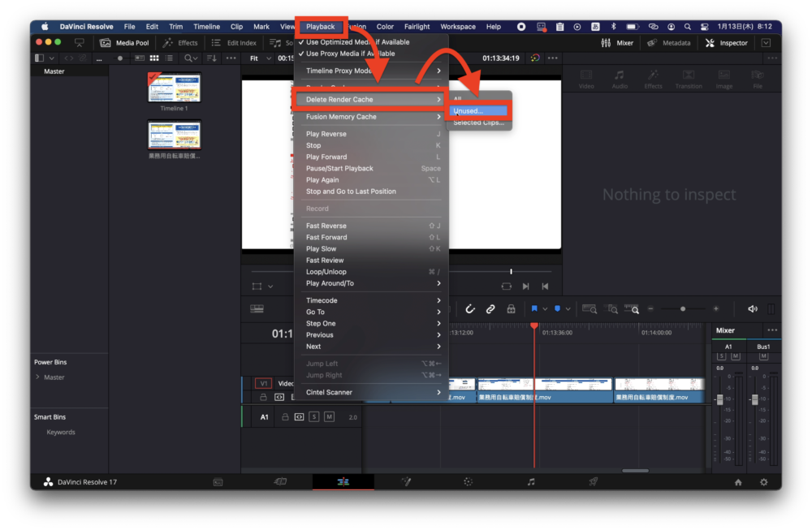Click the full extent zoom icon

point(590,309)
